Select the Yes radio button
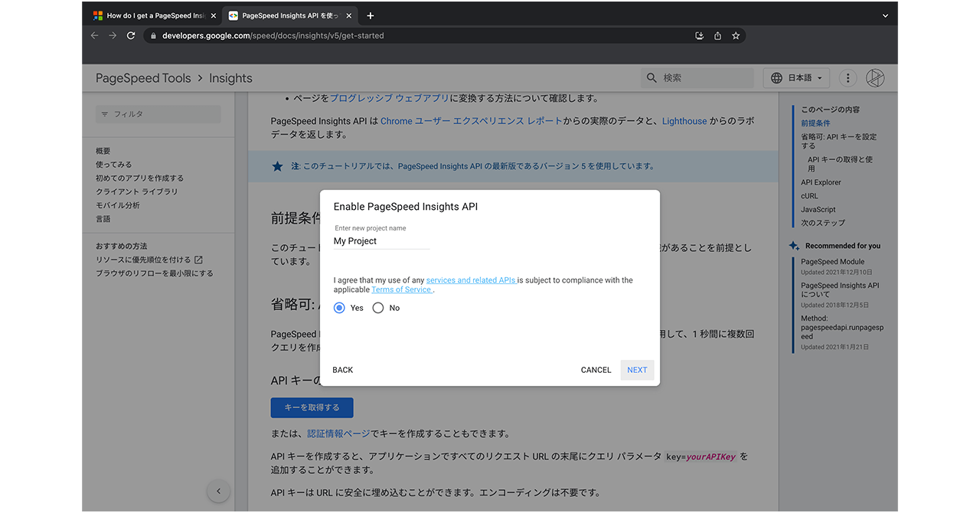 pyautogui.click(x=340, y=308)
